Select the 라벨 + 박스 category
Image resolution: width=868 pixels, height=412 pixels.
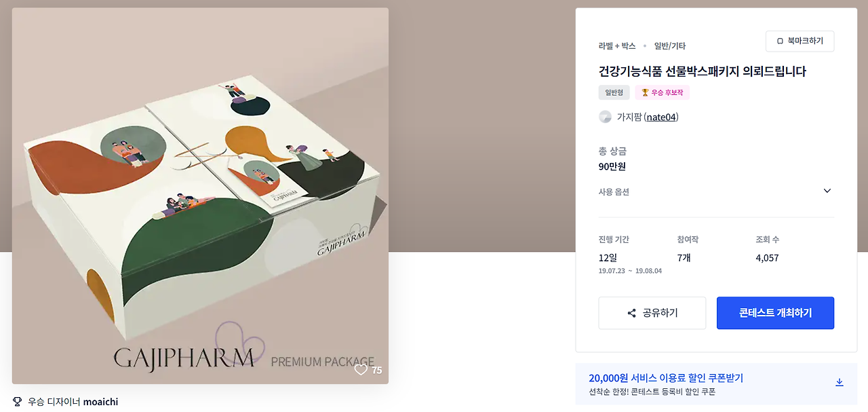pos(617,46)
